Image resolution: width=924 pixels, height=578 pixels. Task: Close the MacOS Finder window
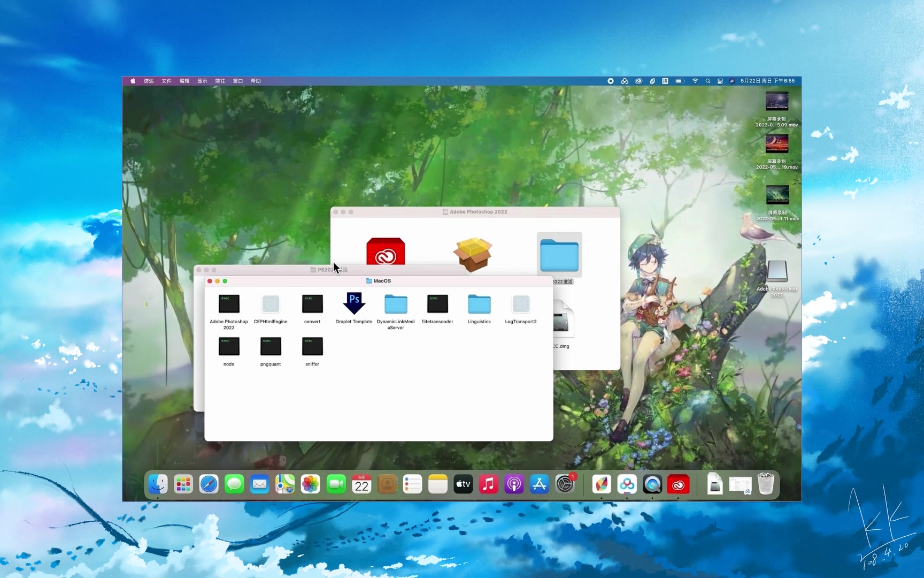click(x=210, y=281)
